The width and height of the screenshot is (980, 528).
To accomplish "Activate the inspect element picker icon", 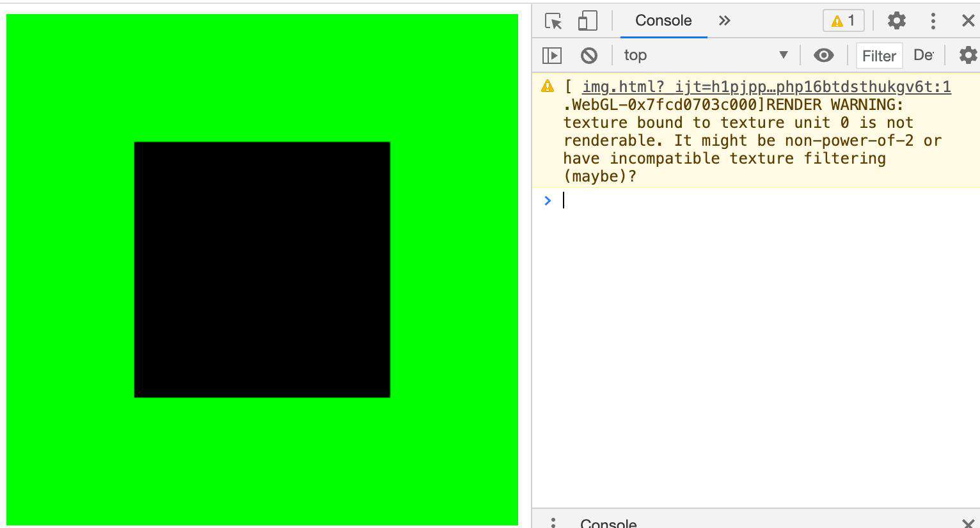I will (553, 21).
